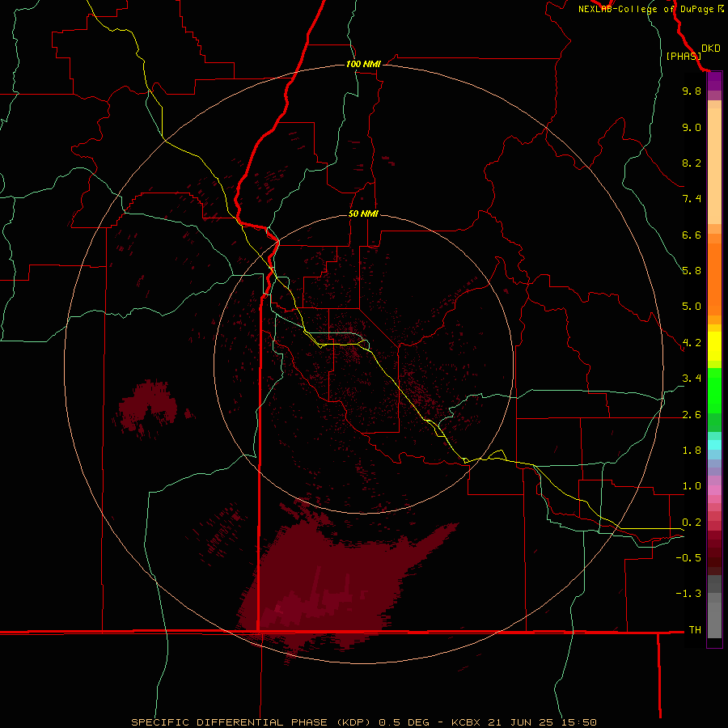Click the KCBX station identifier
Screen dimensions: 728x728
468,722
